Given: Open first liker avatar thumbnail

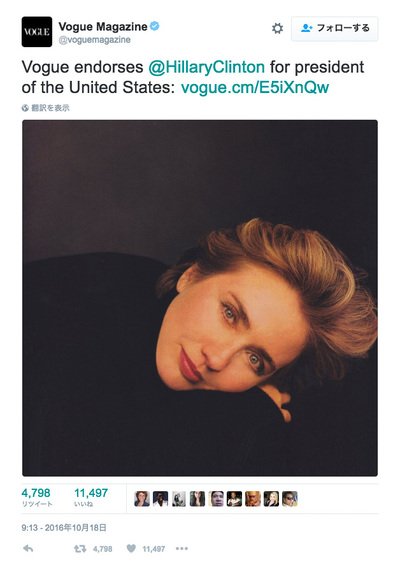Looking at the screenshot, I should click(x=142, y=499).
